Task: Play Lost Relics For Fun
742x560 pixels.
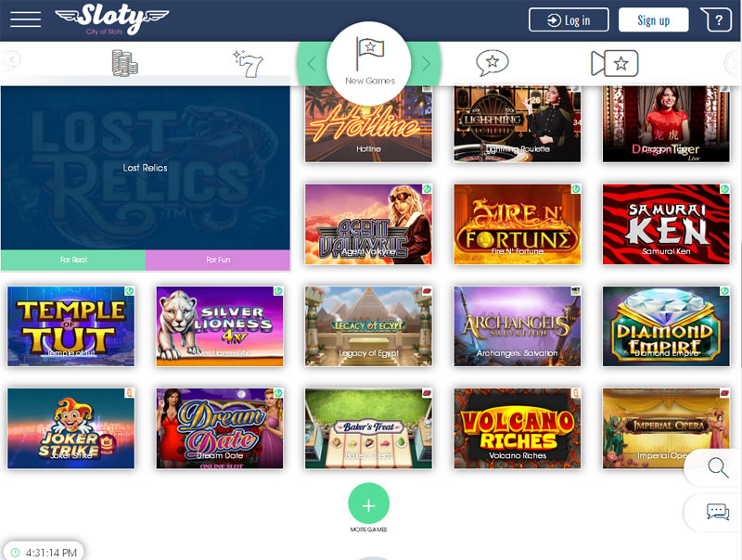Action: tap(218, 260)
